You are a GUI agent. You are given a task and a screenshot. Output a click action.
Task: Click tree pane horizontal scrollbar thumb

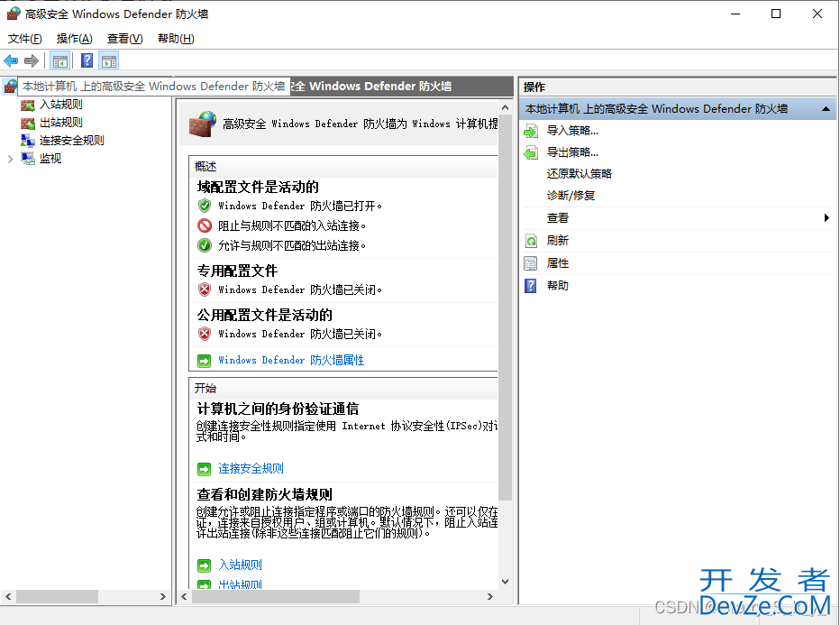point(57,597)
